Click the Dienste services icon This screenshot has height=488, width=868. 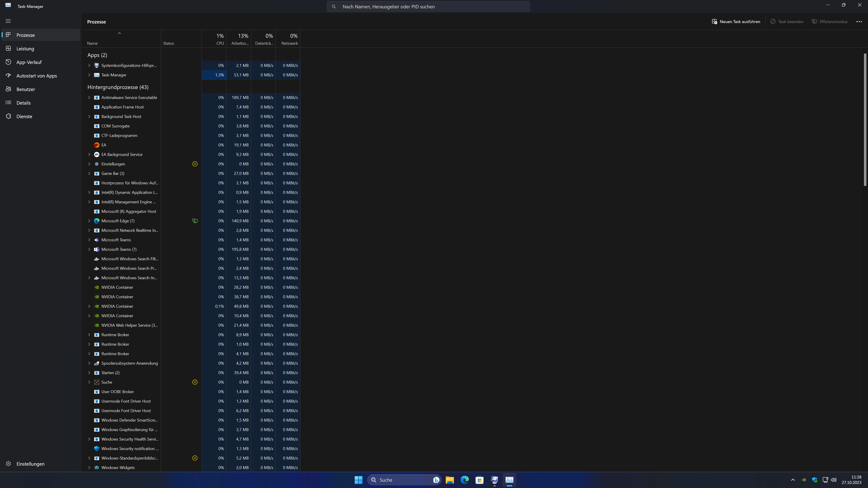[8, 116]
